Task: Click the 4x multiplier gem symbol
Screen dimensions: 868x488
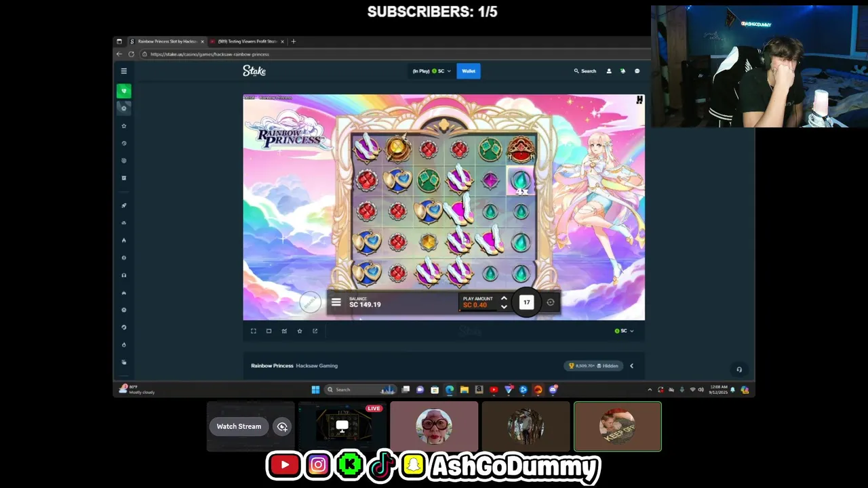Action: 521,182
